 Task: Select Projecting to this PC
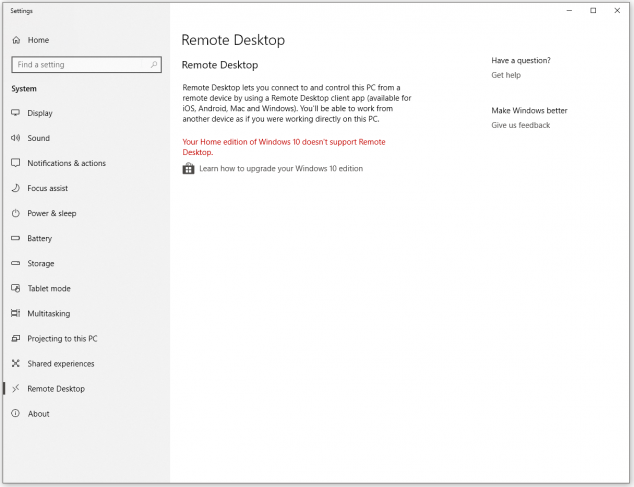(x=62, y=339)
